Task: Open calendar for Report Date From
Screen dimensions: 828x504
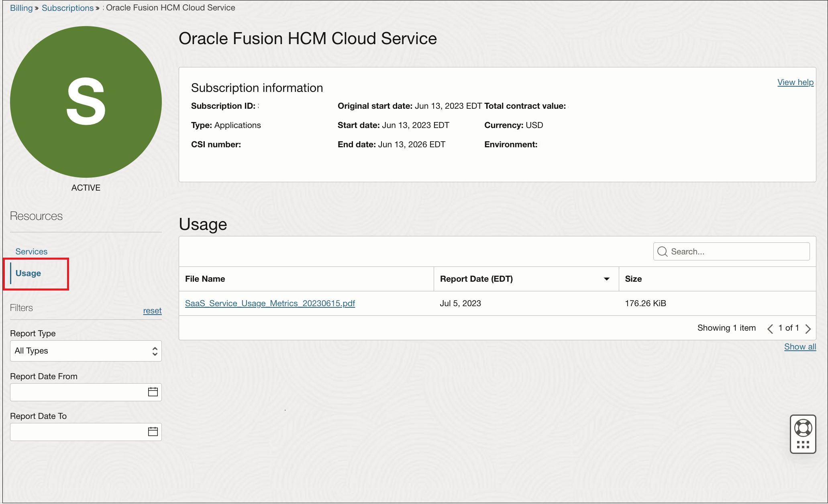Action: tap(153, 392)
